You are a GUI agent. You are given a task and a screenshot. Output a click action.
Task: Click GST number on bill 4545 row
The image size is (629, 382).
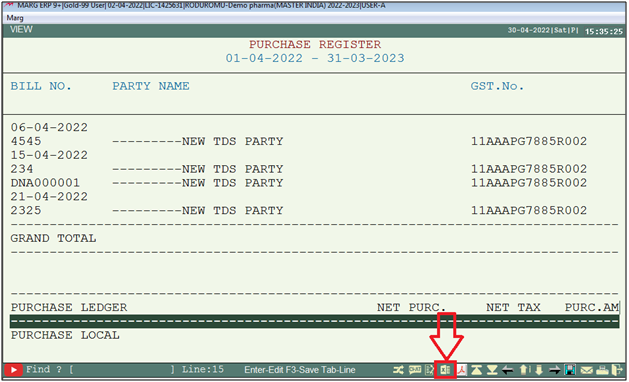coord(529,141)
